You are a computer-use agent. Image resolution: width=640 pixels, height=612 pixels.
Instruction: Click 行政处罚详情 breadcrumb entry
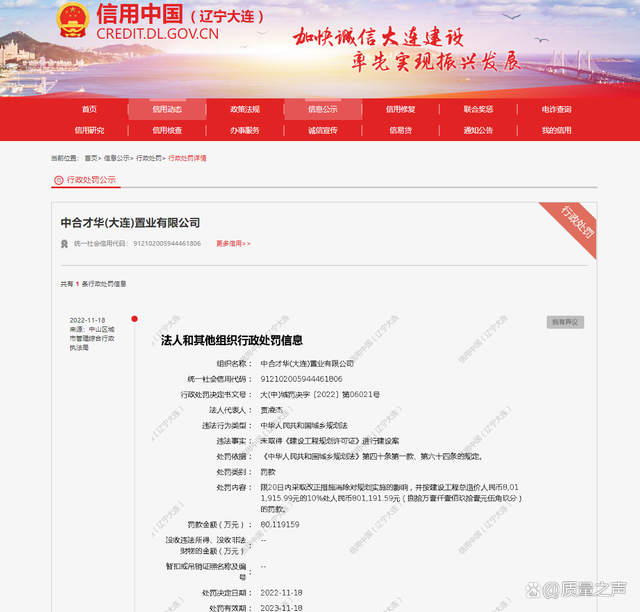[x=187, y=158]
